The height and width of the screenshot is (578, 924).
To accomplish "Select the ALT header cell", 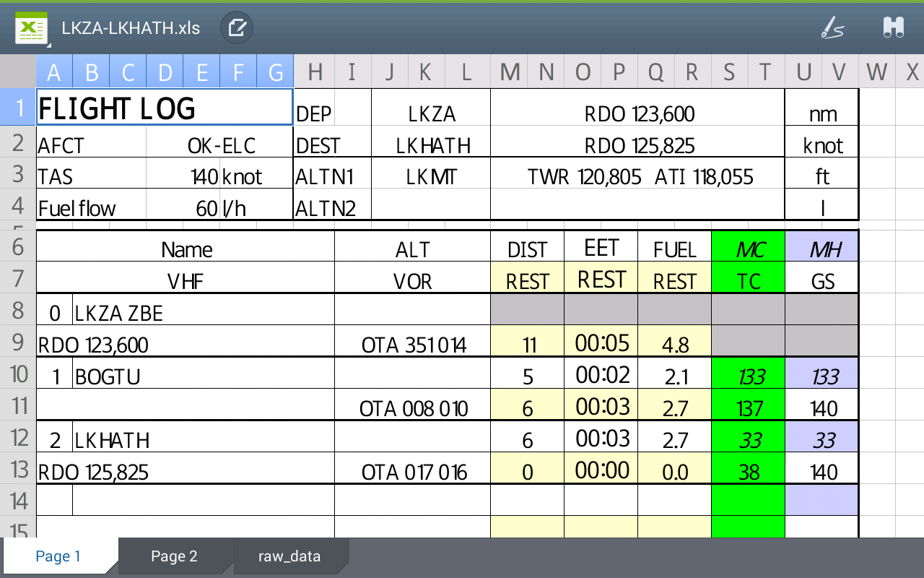I will [x=413, y=248].
